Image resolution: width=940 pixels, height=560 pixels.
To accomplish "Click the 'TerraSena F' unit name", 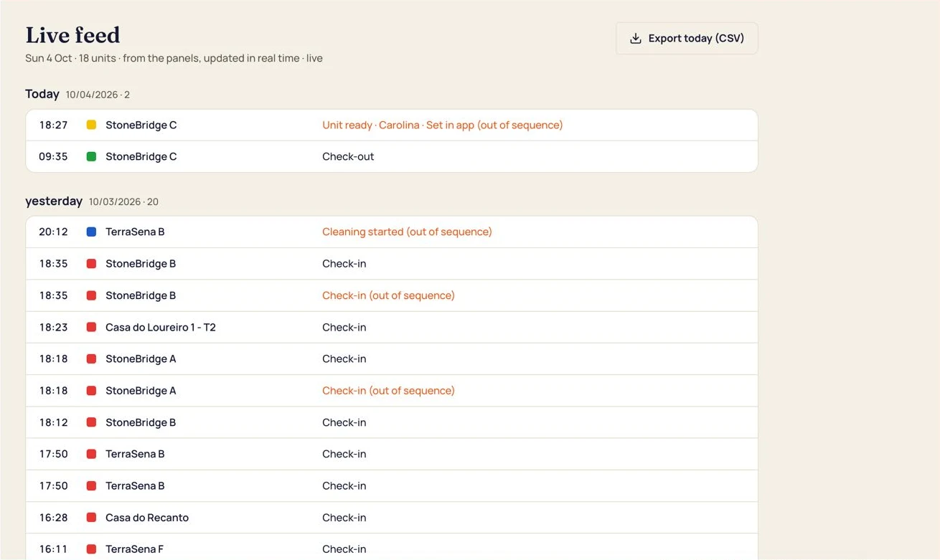I will click(x=135, y=549).
